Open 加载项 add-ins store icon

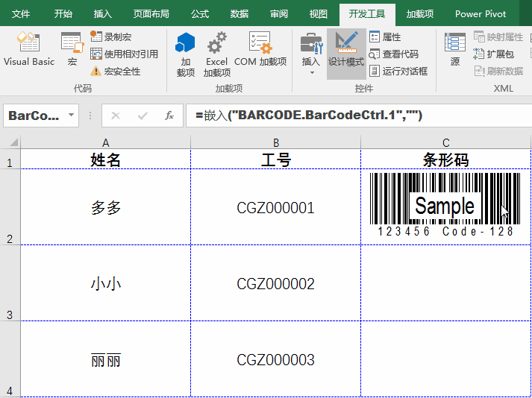(185, 54)
